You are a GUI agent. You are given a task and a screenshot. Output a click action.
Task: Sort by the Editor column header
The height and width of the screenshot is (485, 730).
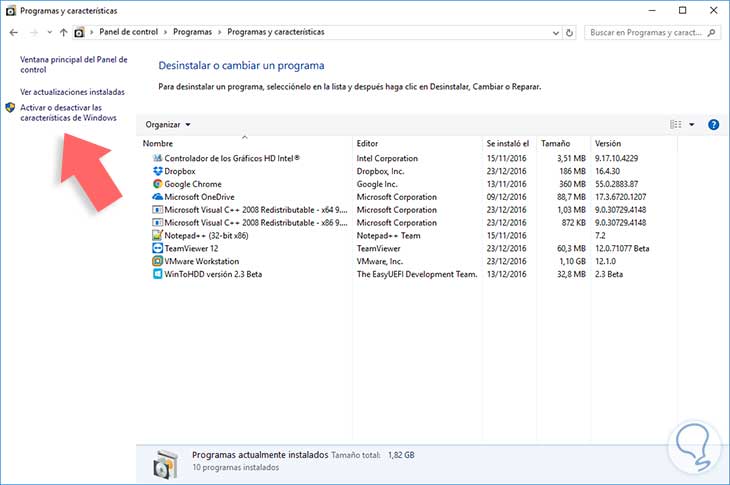pos(367,144)
